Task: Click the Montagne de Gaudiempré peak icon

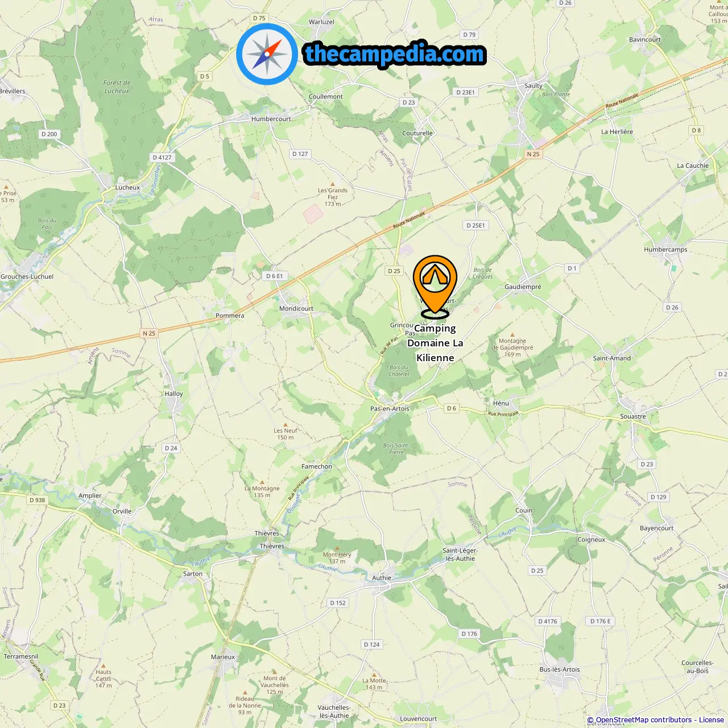Action: click(x=512, y=335)
